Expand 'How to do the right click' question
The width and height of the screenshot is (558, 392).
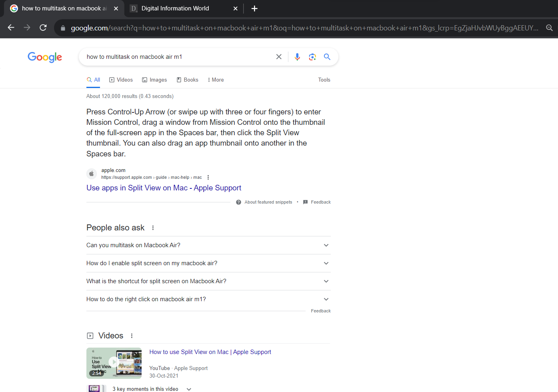point(208,299)
